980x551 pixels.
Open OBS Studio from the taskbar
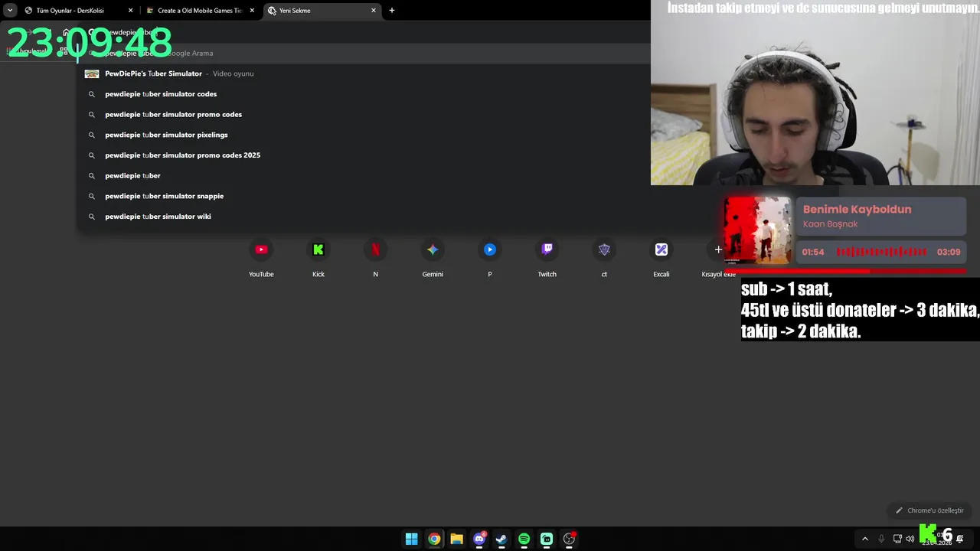(569, 539)
